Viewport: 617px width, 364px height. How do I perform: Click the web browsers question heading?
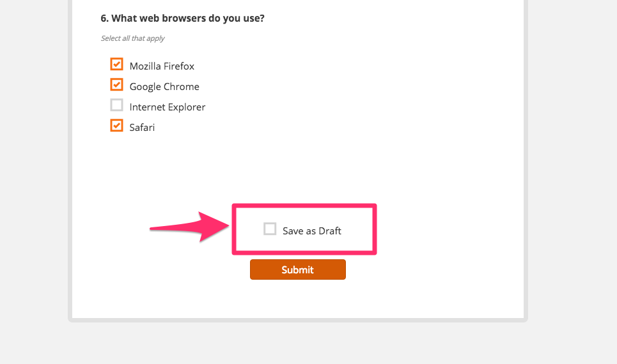[x=183, y=19]
